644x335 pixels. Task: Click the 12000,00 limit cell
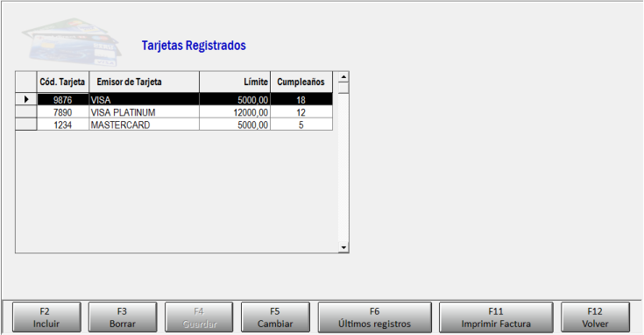(x=235, y=112)
